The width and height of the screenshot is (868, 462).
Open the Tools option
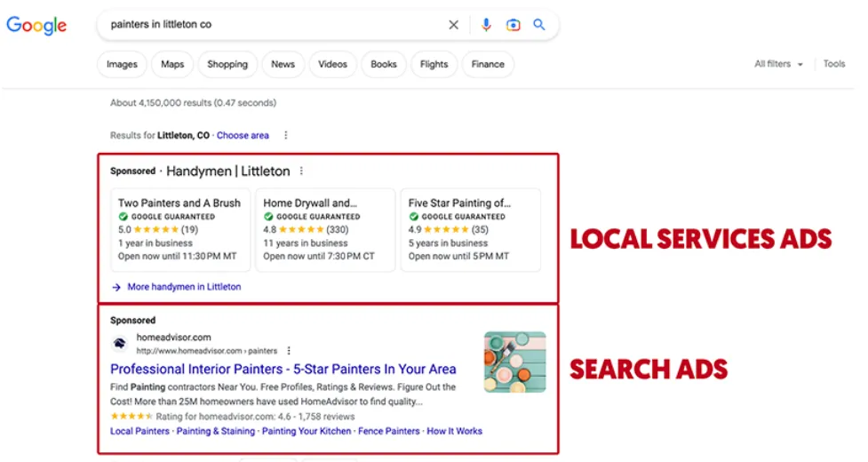833,64
